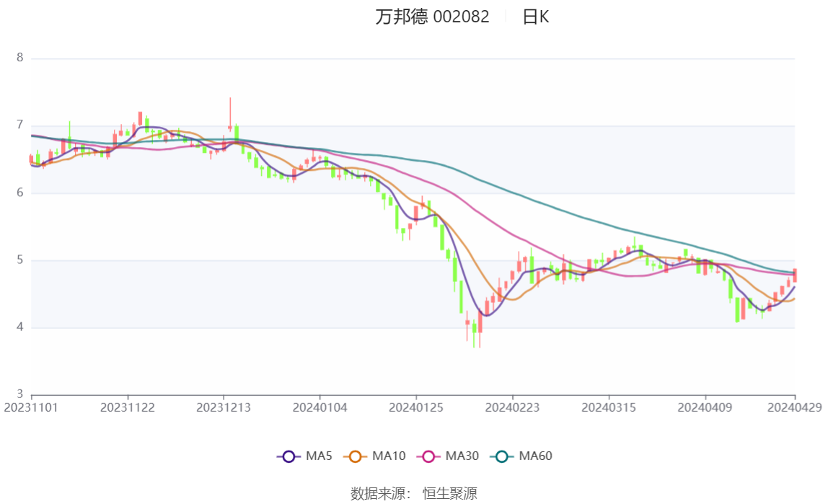Viewport: 828px width, 504px height.
Task: Click the x-axis date 20240125
Action: 416,408
